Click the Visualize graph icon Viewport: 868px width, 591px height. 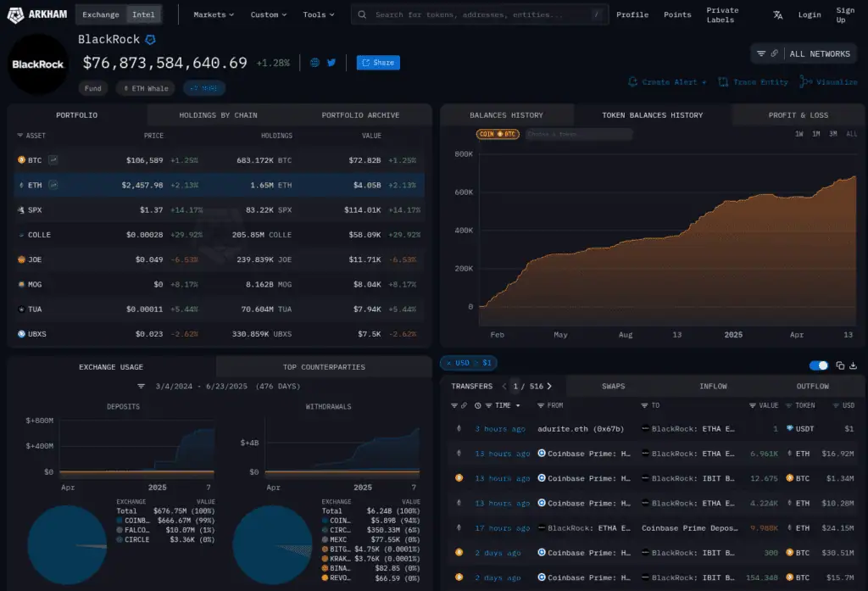point(805,82)
